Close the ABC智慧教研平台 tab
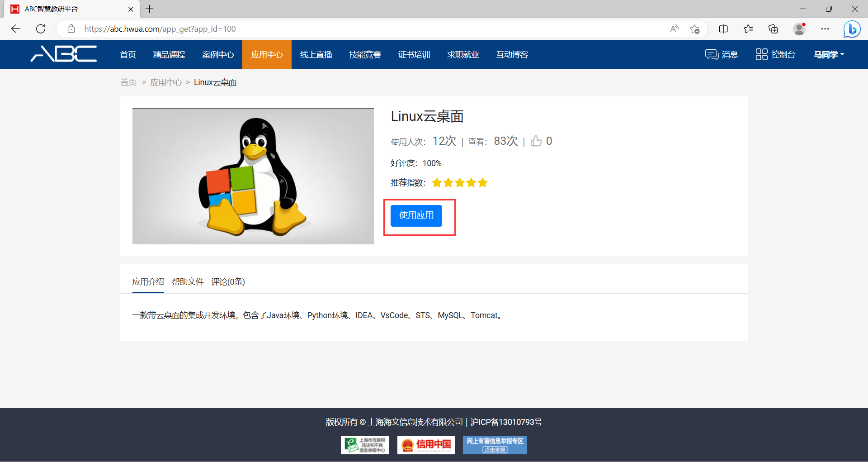The height and width of the screenshot is (462, 868). pos(131,9)
